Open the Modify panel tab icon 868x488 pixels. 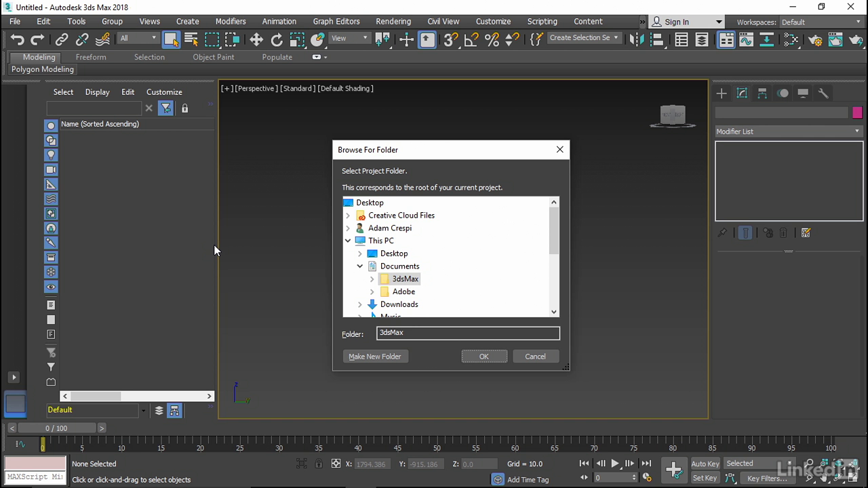(742, 94)
